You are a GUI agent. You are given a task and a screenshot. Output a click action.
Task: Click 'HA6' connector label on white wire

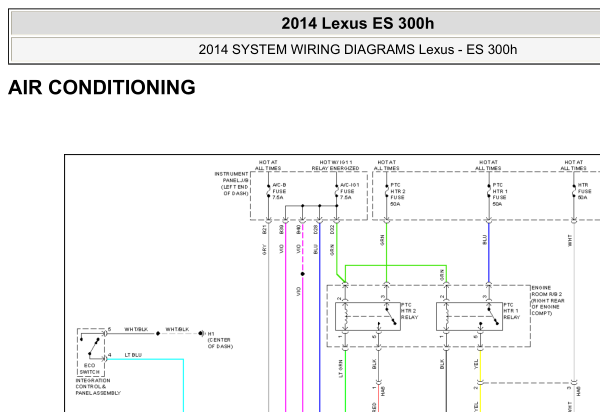[579, 391]
